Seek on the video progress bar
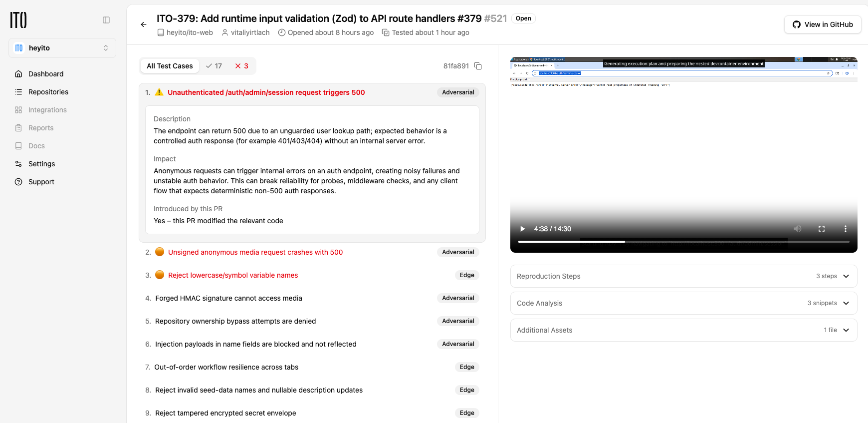Viewport: 868px width, 423px height. click(x=683, y=242)
